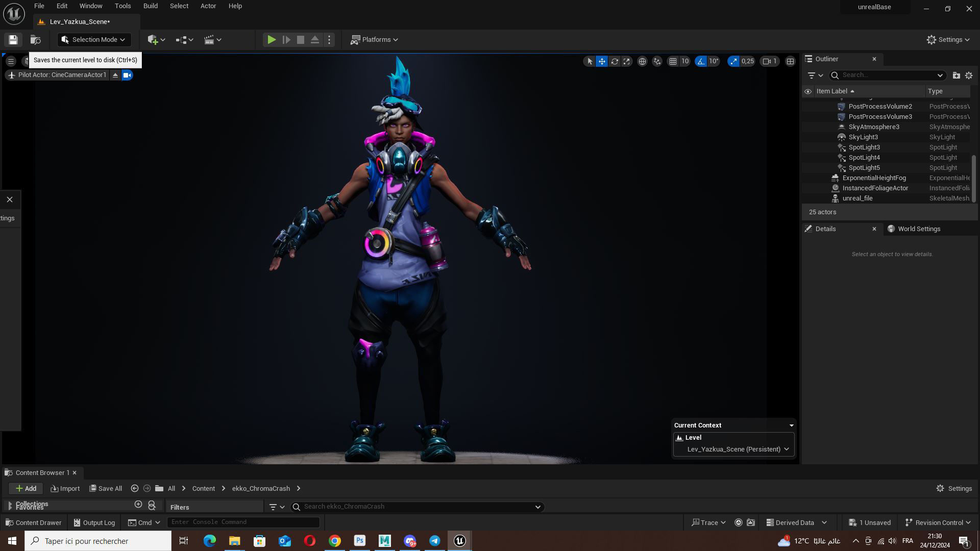Open scale snap value 0,25 dropdown
980x551 pixels.
tap(748, 61)
